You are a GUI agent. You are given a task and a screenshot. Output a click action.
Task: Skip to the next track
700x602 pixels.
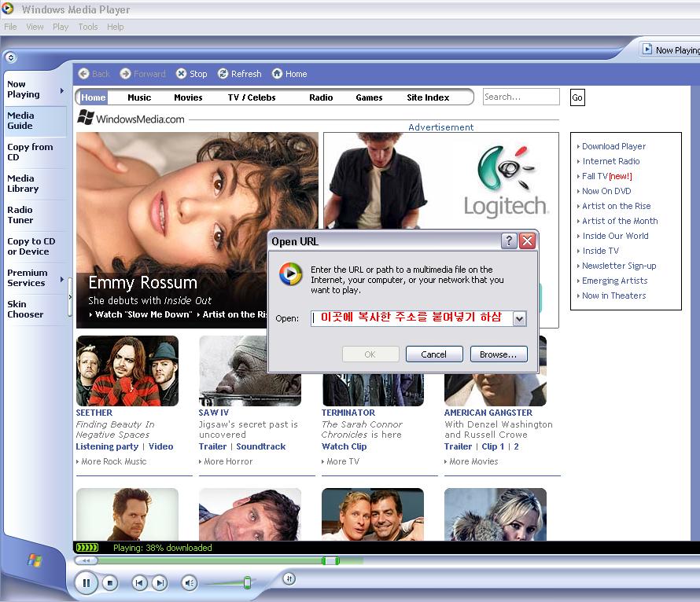point(160,582)
